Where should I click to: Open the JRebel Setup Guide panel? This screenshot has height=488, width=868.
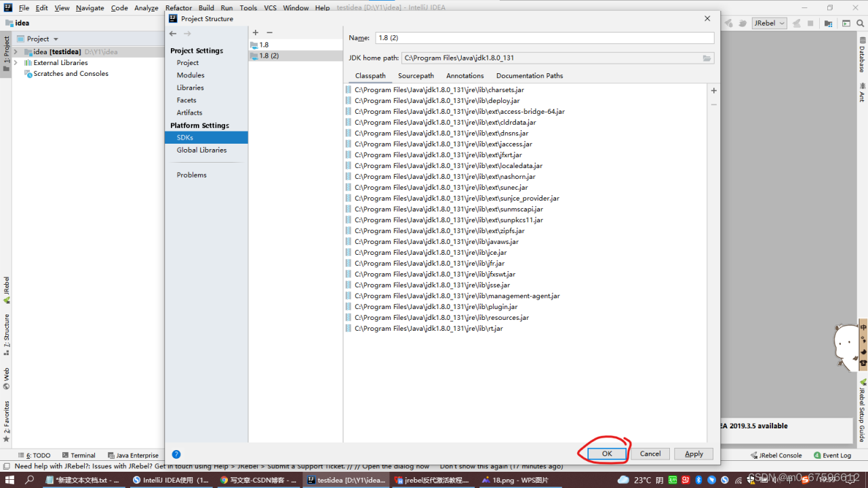point(862,411)
